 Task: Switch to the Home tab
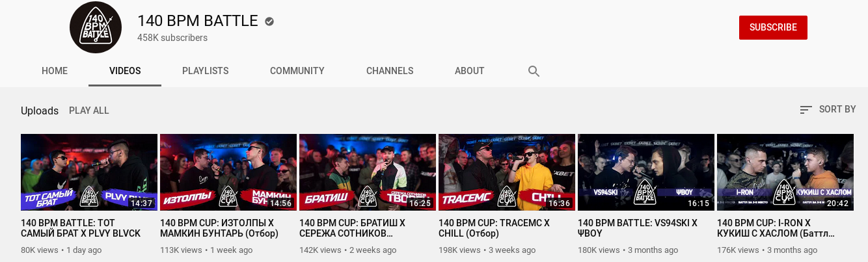click(x=55, y=71)
